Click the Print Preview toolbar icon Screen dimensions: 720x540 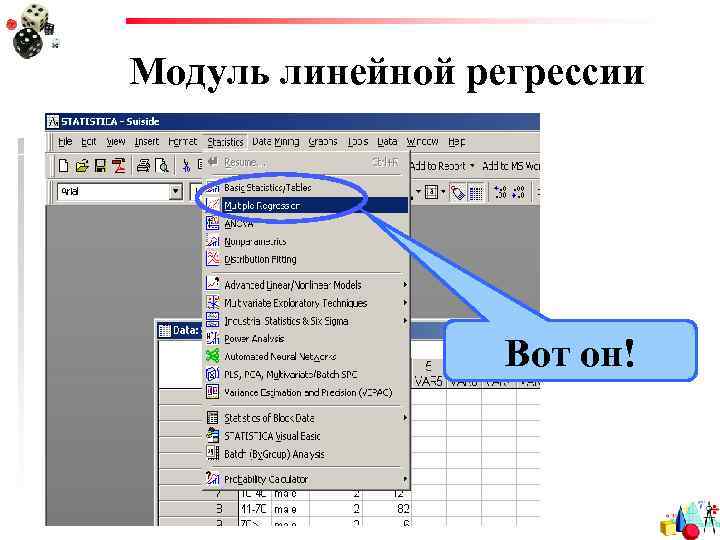click(x=162, y=166)
